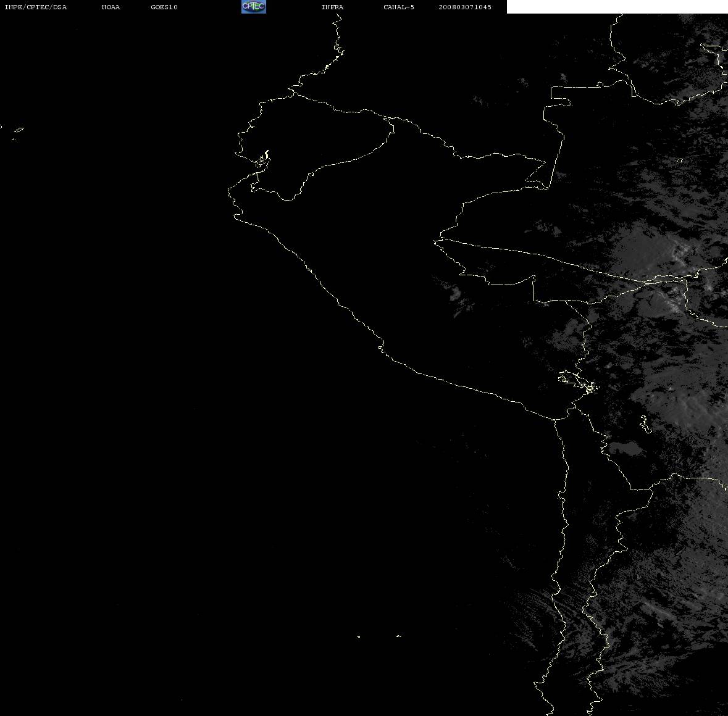Select the INPE/CPTEC/DSA header label
This screenshot has height=716, width=728.
click(36, 7)
